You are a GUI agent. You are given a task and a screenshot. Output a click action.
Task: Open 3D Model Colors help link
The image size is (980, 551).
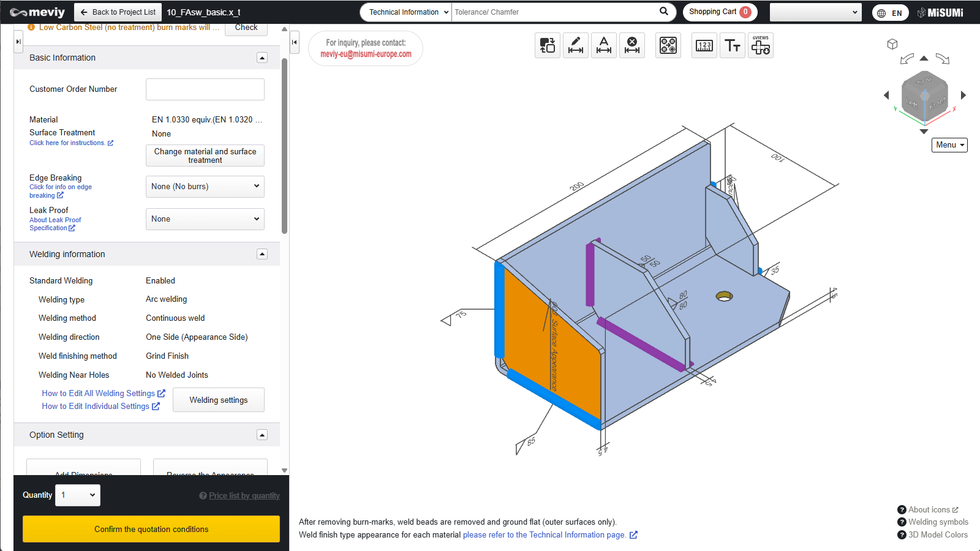click(x=933, y=534)
